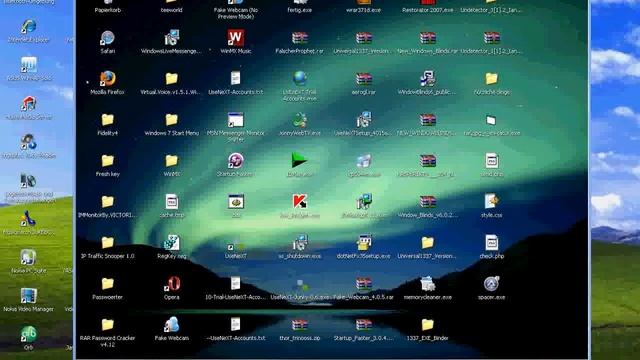Viewport: 640px width, 360px height.
Task: Select the New_Window_Blinds.rar archive
Action: pyautogui.click(x=427, y=38)
